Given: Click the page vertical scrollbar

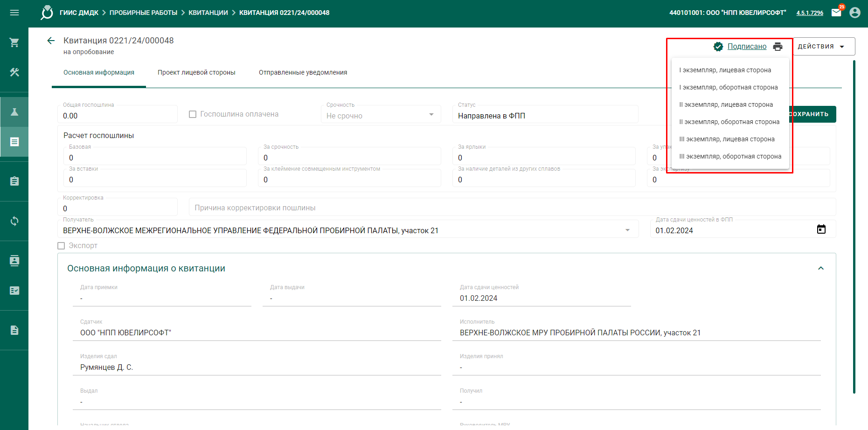Looking at the screenshot, I should 854,227.
